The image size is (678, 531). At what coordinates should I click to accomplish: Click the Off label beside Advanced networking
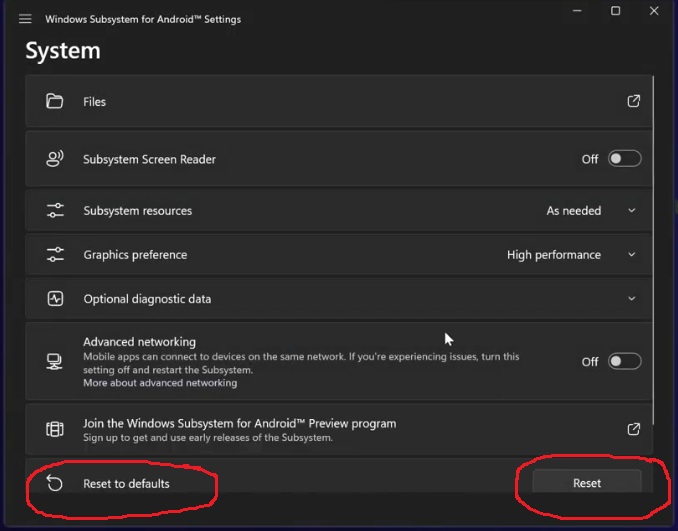click(x=590, y=361)
